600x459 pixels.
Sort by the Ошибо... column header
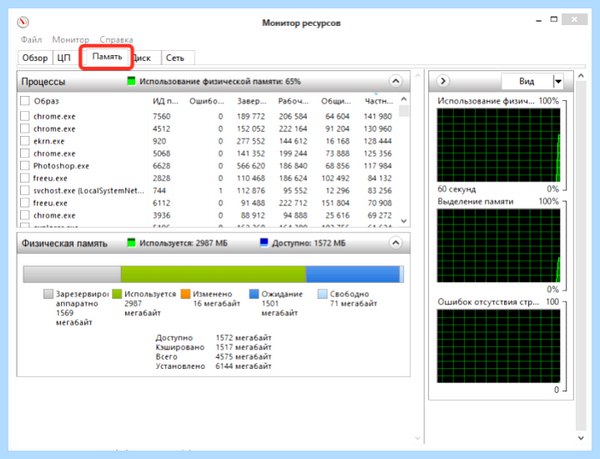207,101
